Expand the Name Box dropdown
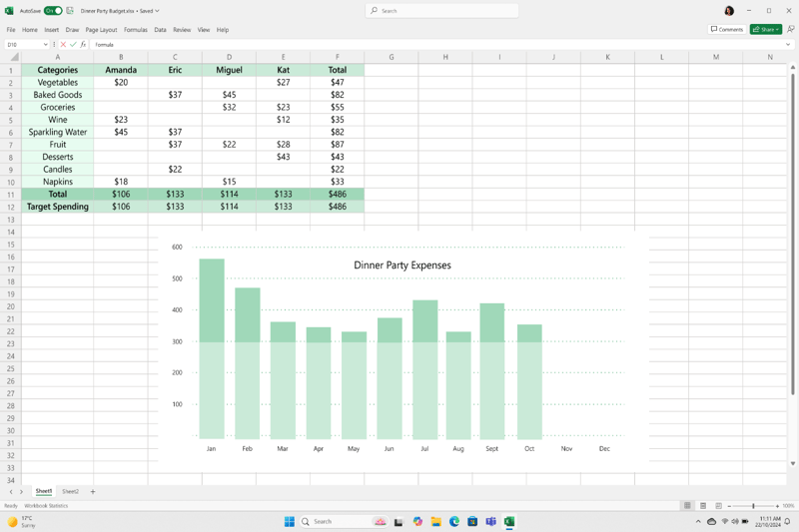This screenshot has height=532, width=799. pyautogui.click(x=45, y=45)
